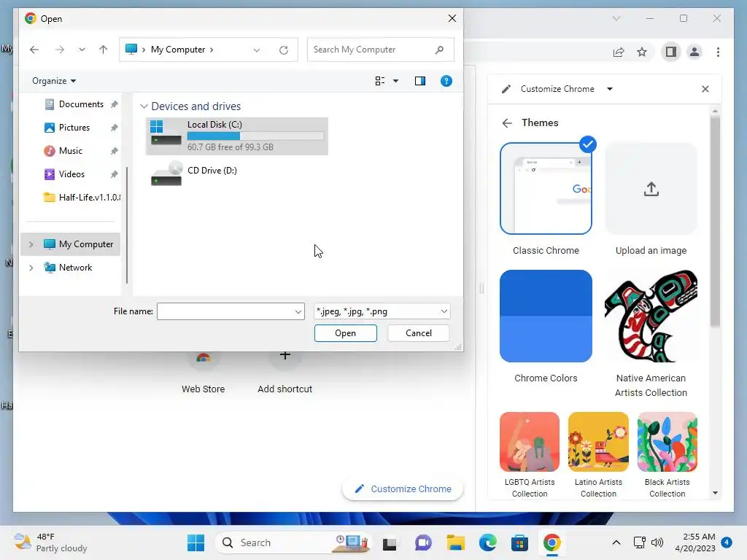747x560 pixels.
Task: Select the Classic Chrome theme
Action: coord(546,189)
